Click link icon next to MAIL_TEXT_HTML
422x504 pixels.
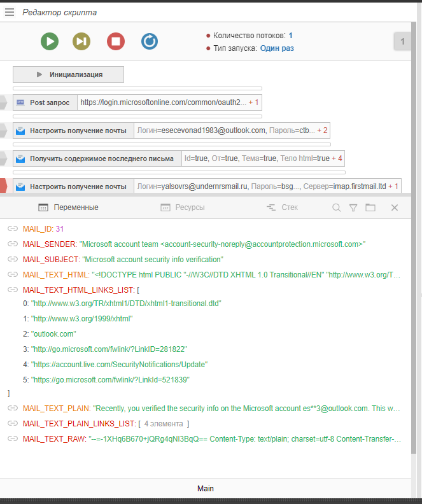(13, 274)
